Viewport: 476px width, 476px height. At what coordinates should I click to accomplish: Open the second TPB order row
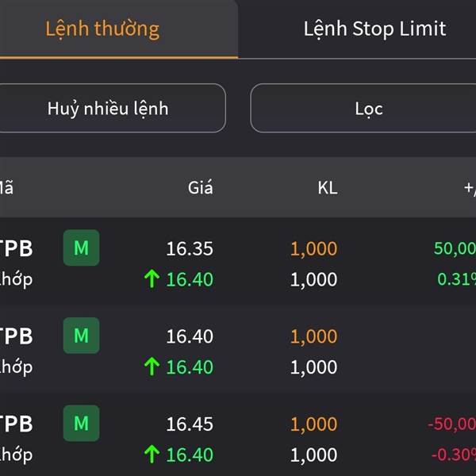[x=238, y=351]
